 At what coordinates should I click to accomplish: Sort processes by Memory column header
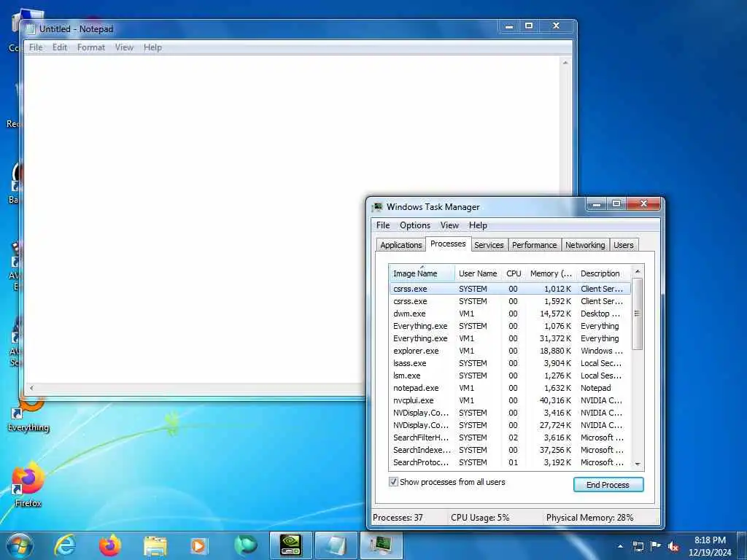(551, 273)
